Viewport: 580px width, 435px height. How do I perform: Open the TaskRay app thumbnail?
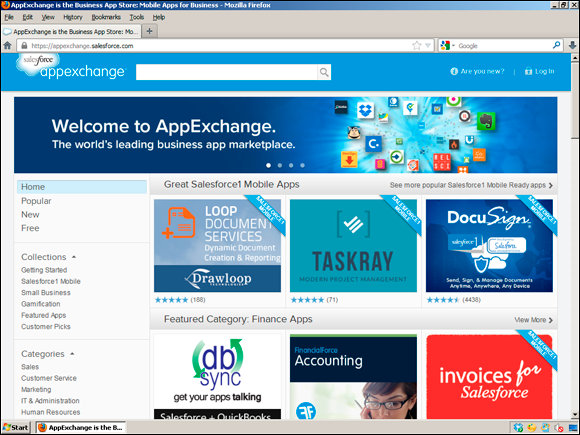click(x=353, y=246)
